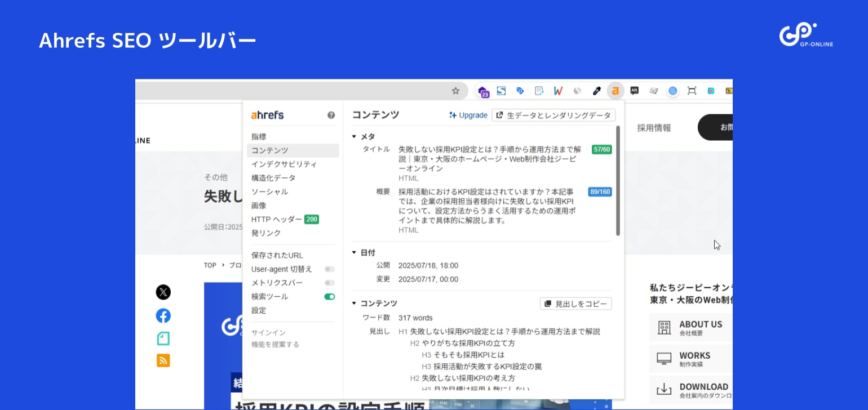This screenshot has height=410, width=868.
Task: Click the 変更 date 2025/07/17, 00:00
Action: pyautogui.click(x=428, y=279)
